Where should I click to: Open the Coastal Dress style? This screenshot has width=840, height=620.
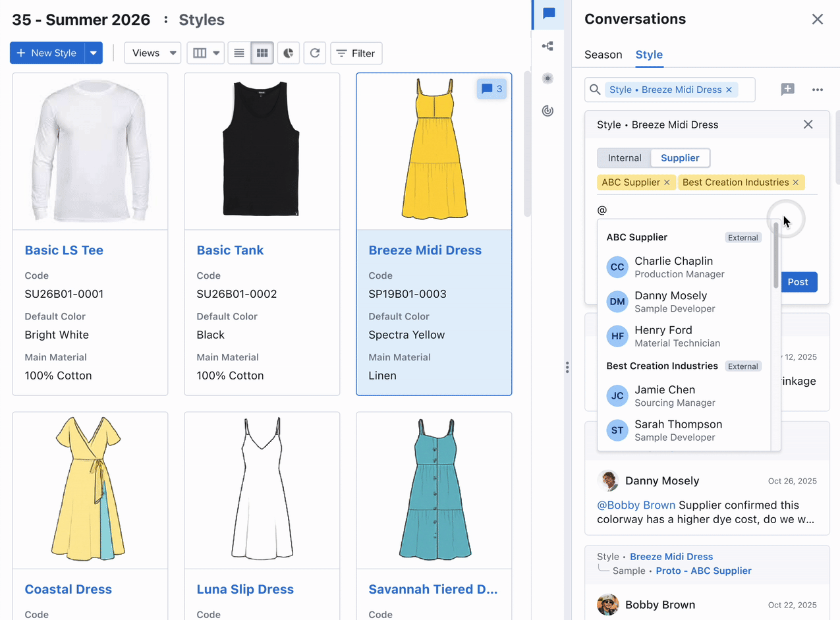(x=68, y=590)
